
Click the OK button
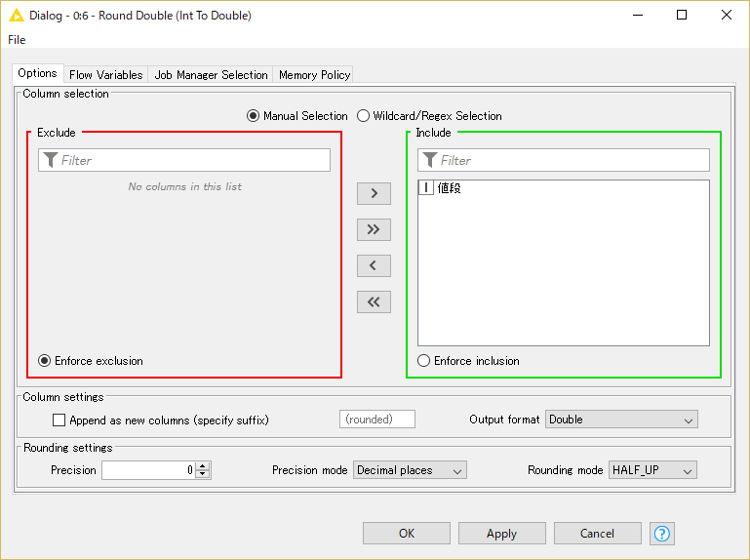tap(407, 534)
